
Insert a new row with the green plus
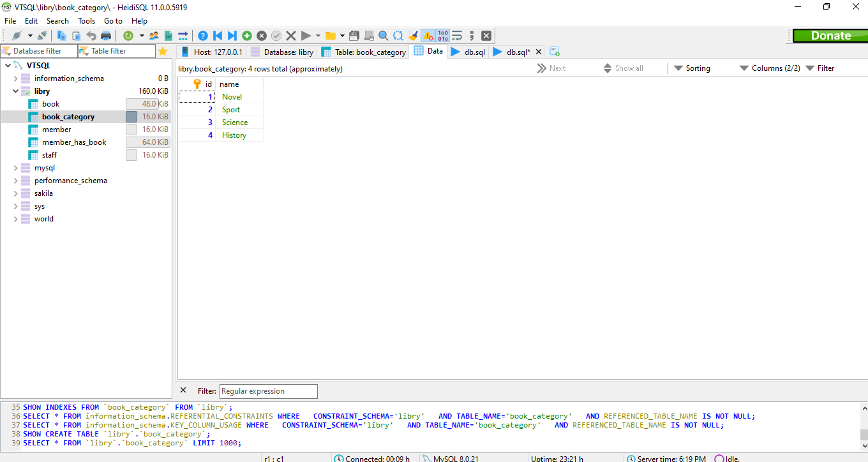click(x=247, y=35)
